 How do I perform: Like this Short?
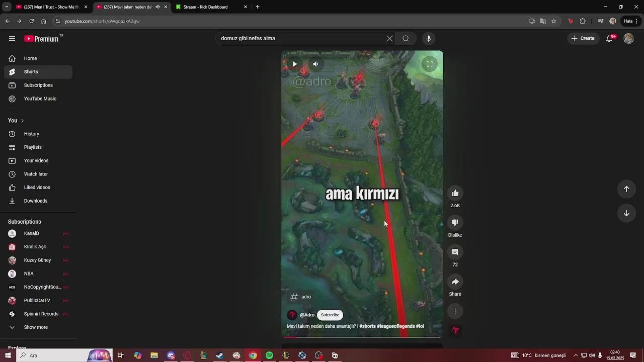[x=455, y=193]
